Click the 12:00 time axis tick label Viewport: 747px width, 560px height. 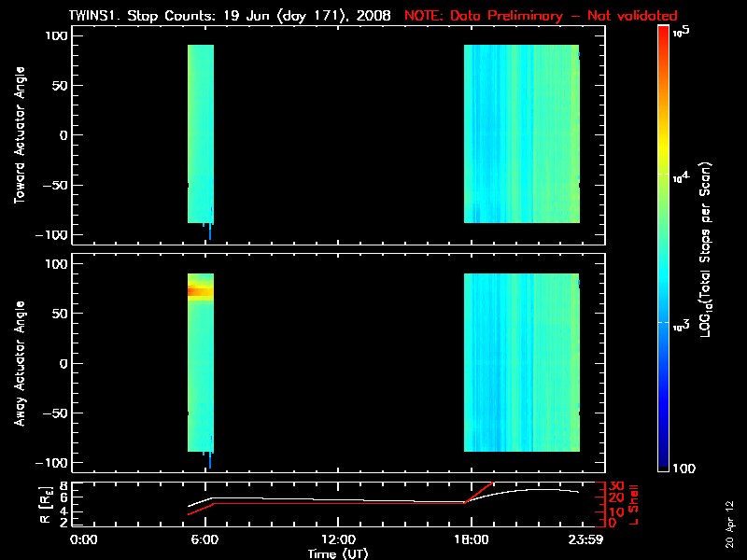tap(338, 539)
